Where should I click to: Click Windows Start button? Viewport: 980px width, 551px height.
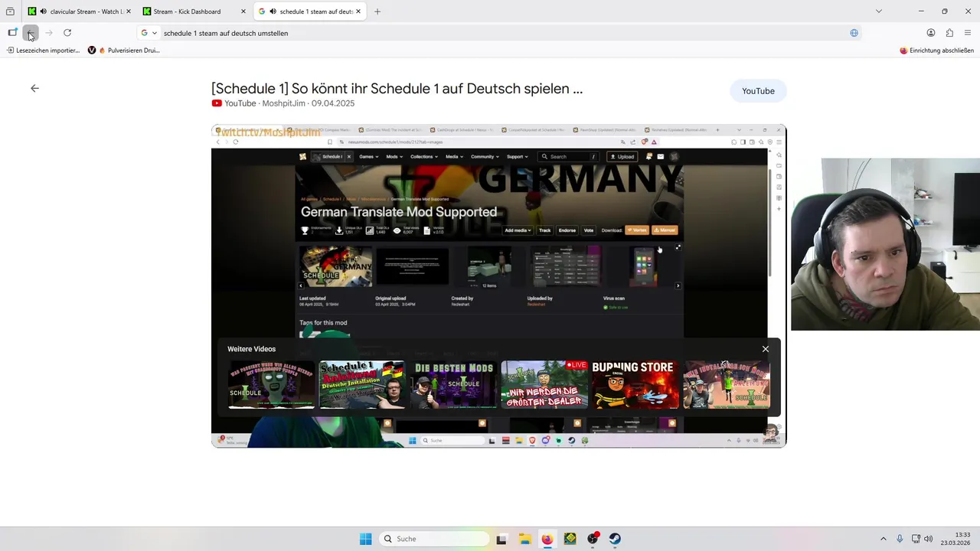pos(366,539)
